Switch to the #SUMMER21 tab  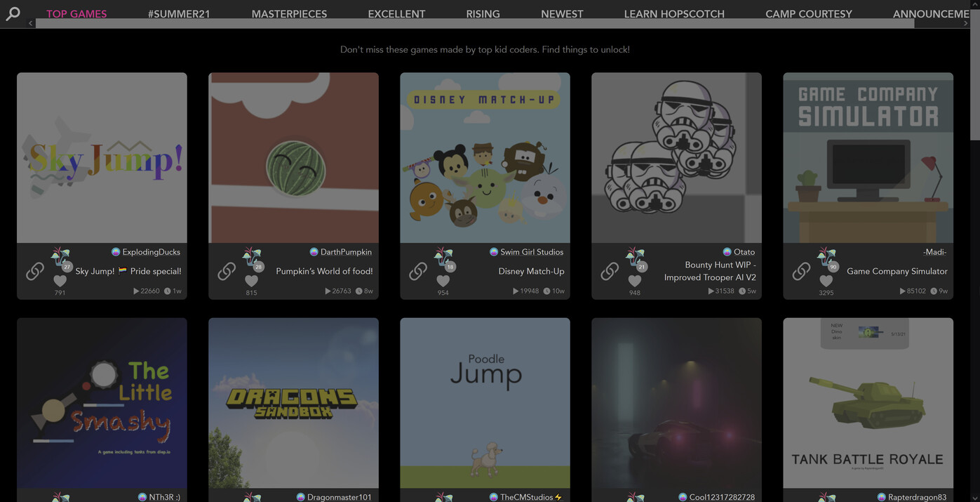click(179, 13)
